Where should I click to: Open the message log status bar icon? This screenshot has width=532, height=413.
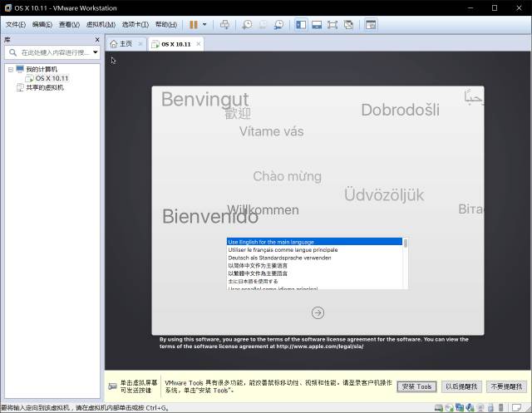tap(516, 407)
